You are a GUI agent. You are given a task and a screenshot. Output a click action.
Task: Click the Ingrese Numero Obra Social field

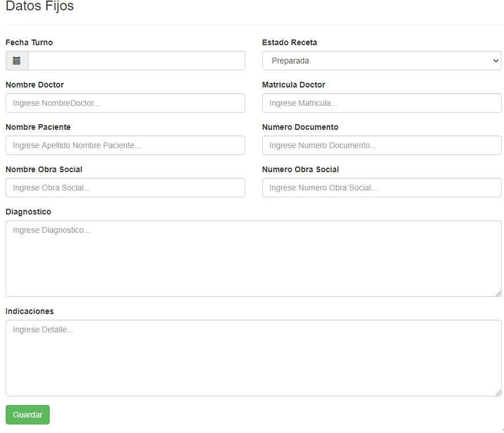(x=381, y=188)
